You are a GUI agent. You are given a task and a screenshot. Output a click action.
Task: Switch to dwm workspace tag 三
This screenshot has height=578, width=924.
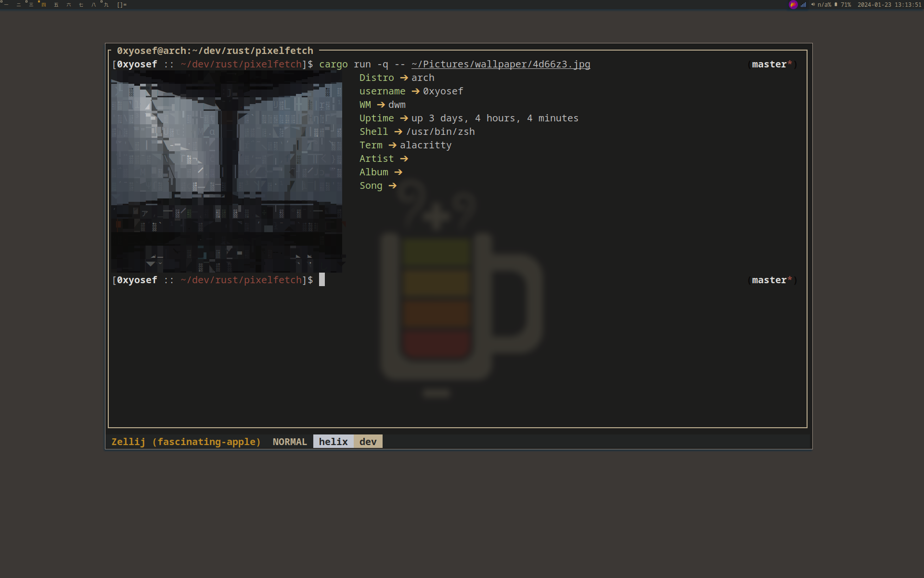click(x=31, y=5)
